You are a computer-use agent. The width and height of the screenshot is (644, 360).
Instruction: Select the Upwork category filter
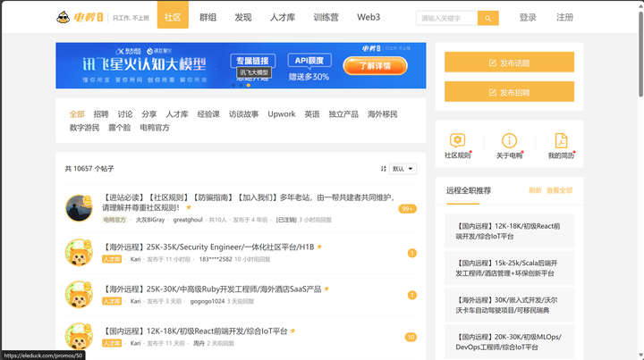pyautogui.click(x=282, y=114)
